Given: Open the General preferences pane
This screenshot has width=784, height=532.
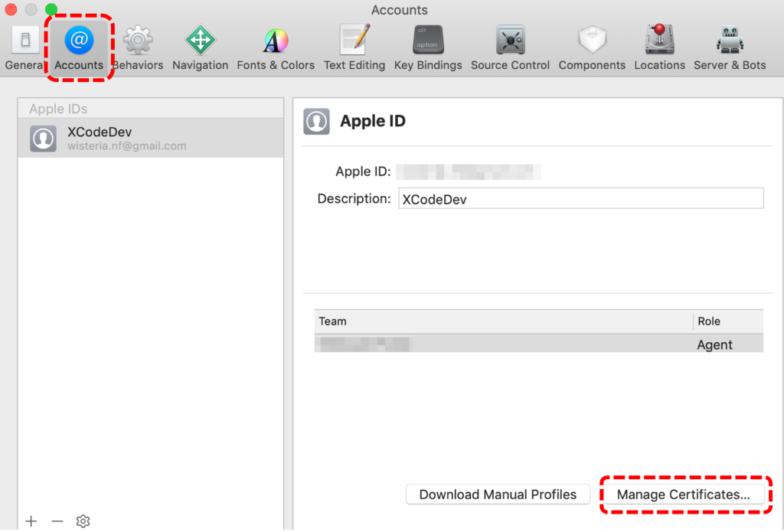Looking at the screenshot, I should [25, 47].
